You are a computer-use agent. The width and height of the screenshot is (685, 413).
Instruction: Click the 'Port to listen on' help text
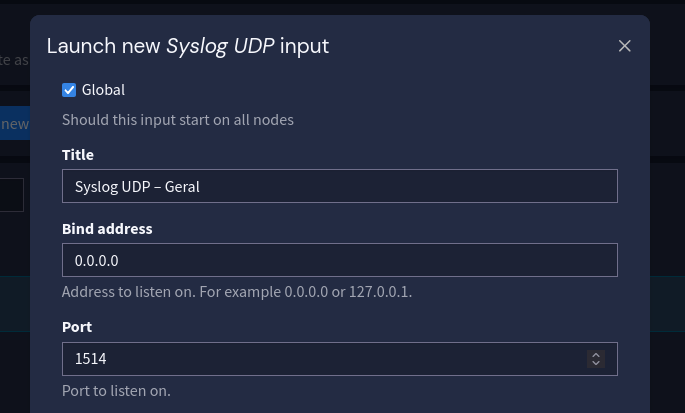tap(116, 391)
